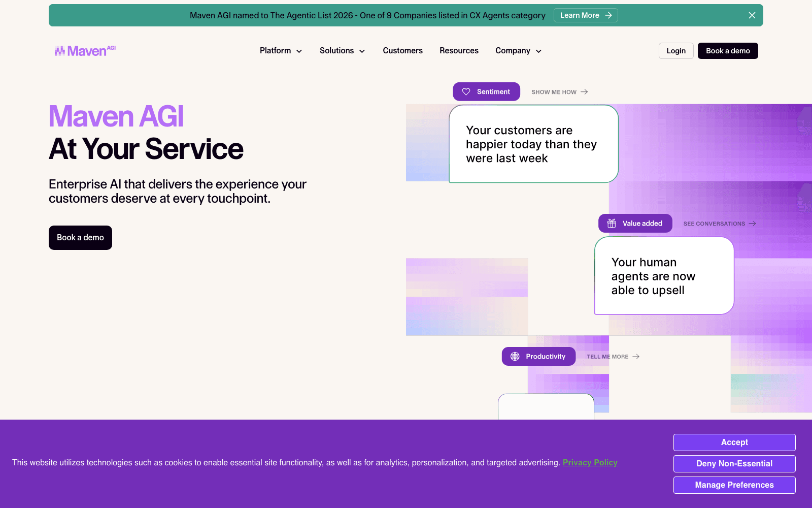Click Book a demo below hero text

[80, 238]
